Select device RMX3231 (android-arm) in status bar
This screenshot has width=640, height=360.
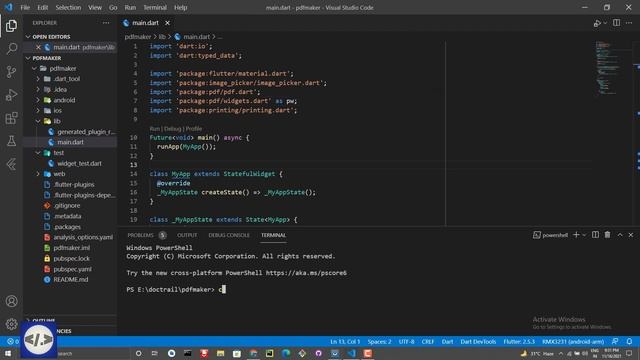pos(573,342)
